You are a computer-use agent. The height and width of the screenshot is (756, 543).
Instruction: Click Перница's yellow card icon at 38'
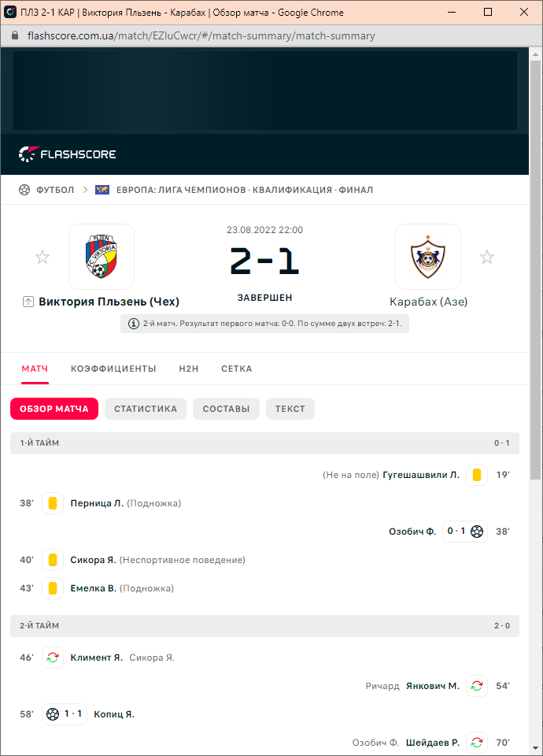tap(53, 503)
